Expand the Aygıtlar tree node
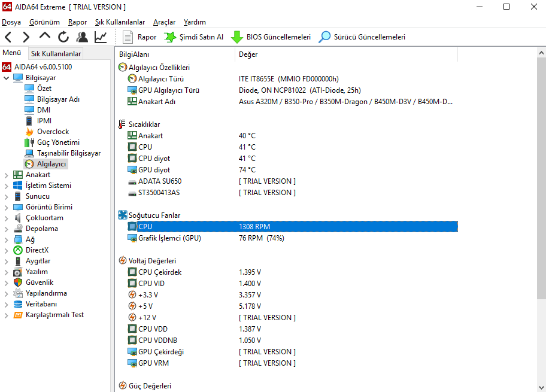The image size is (546, 392). tap(6, 262)
